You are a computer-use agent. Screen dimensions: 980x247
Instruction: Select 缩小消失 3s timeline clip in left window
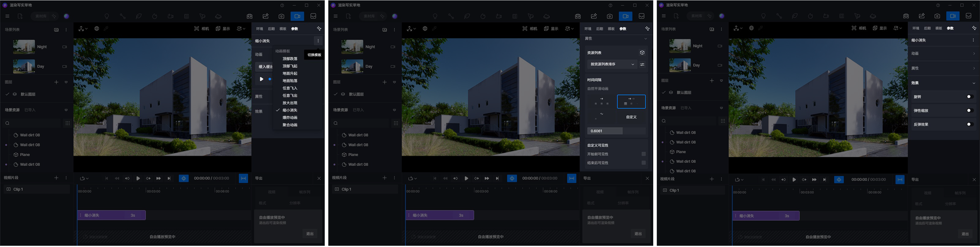click(111, 215)
